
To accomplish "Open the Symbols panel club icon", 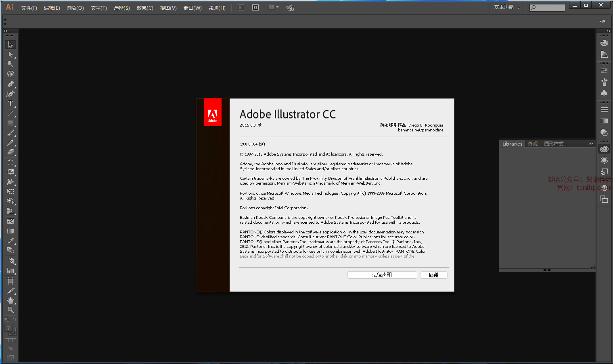I will point(604,93).
